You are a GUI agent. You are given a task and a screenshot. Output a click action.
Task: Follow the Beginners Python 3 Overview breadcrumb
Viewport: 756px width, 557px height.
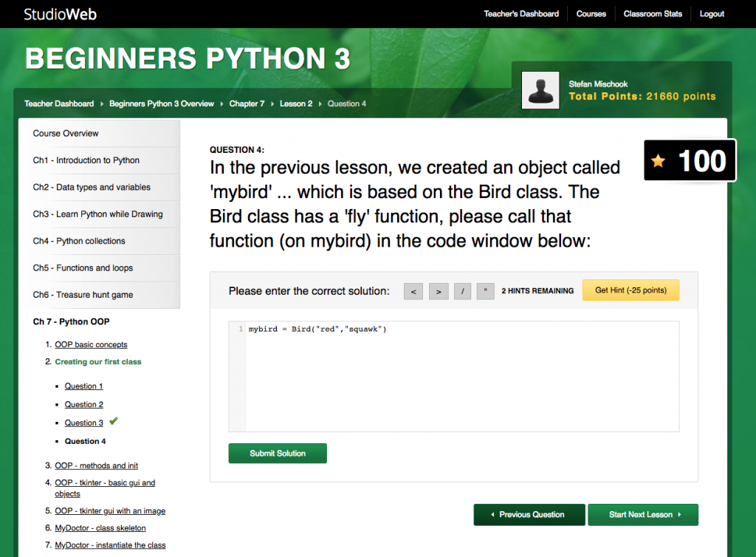pyautogui.click(x=162, y=103)
